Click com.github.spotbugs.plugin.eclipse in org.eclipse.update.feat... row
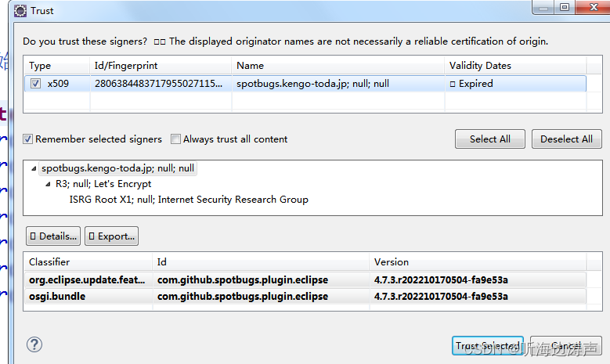The height and width of the screenshot is (364, 610). 261,280
